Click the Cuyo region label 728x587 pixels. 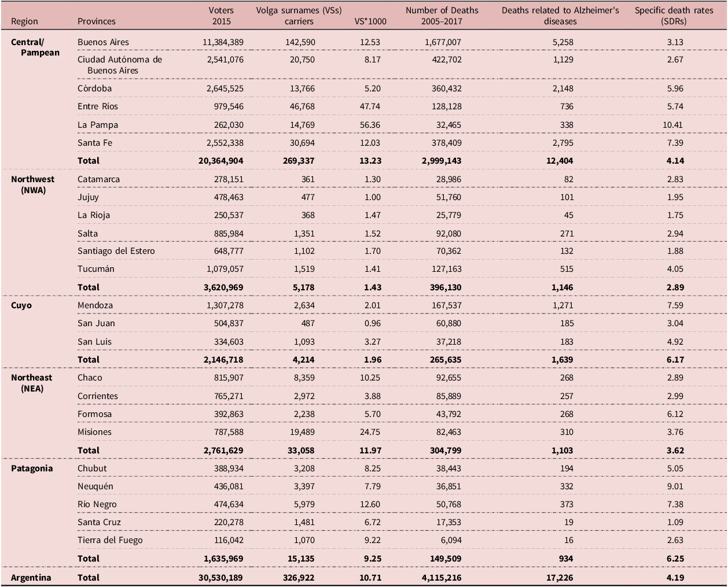coord(21,305)
